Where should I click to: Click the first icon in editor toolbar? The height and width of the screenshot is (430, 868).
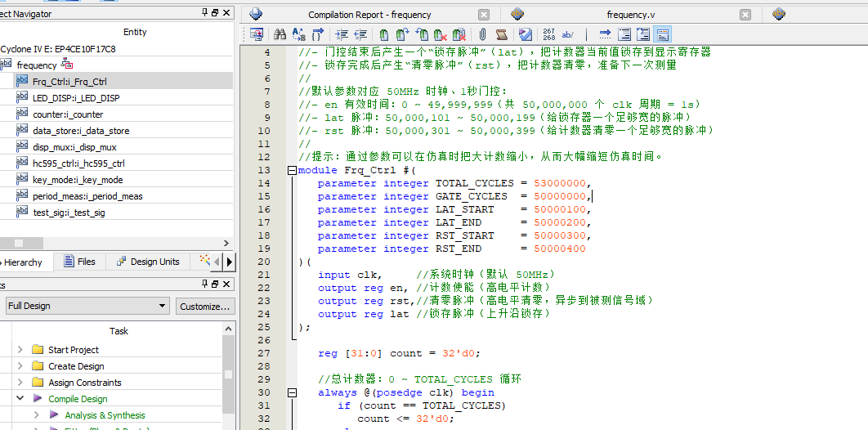point(257,34)
